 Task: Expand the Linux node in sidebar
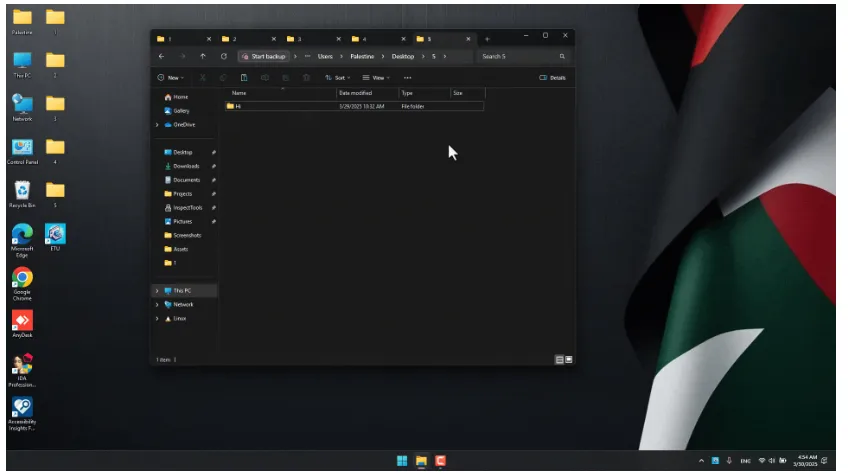pos(157,319)
